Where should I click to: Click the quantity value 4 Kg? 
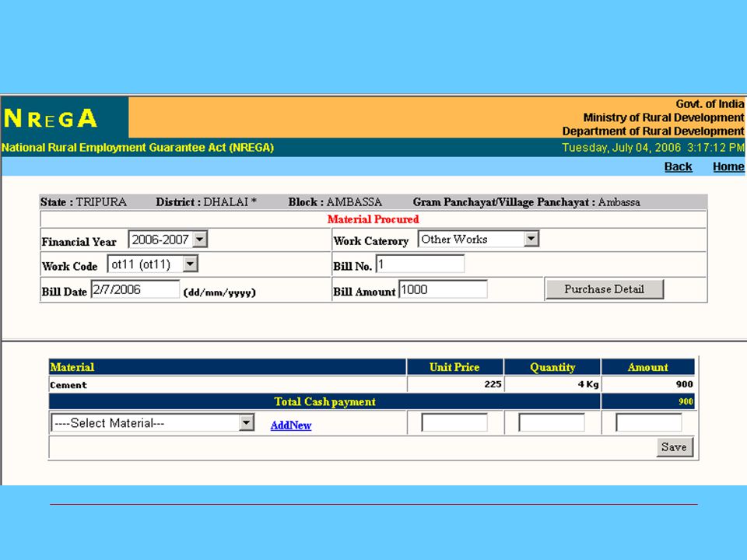(588, 384)
